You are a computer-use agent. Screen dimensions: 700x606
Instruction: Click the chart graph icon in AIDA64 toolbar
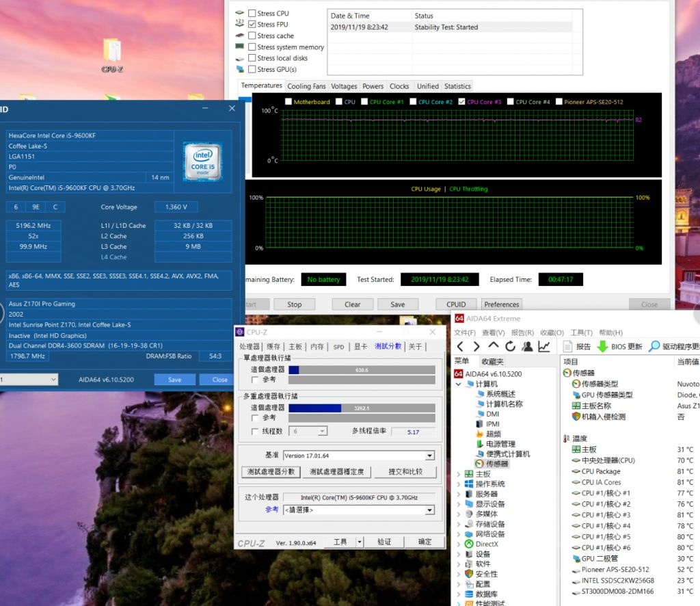543,345
